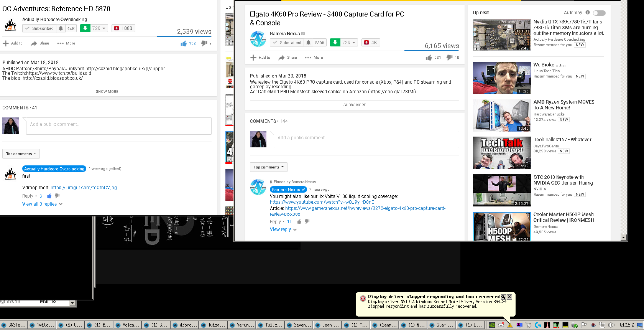Click red 1080 download button
Screen dimensions: 644x330
pyautogui.click(x=123, y=28)
